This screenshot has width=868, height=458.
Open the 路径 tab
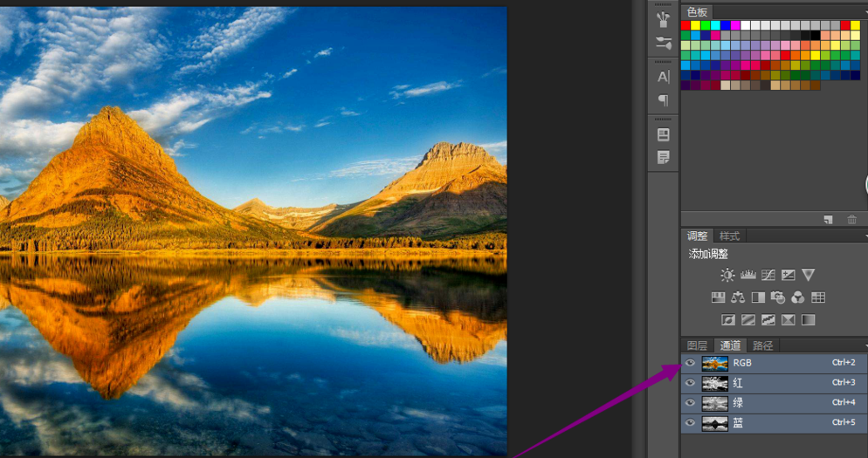[762, 345]
